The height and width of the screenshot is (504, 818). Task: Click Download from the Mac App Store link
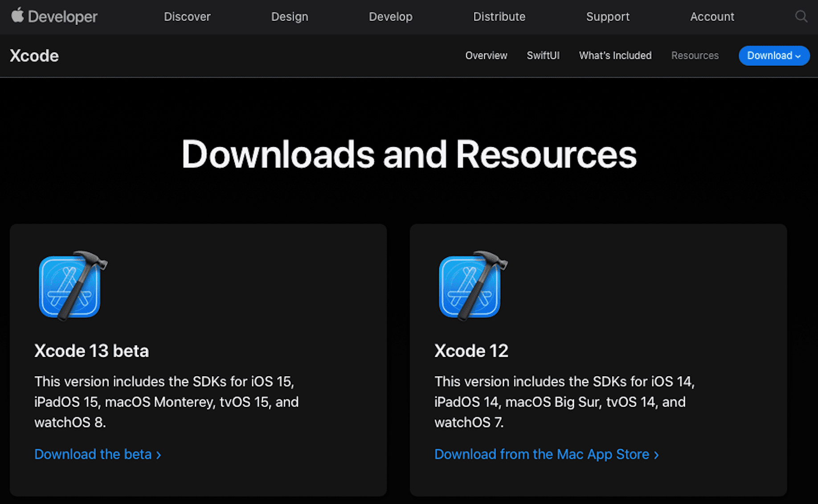click(546, 454)
